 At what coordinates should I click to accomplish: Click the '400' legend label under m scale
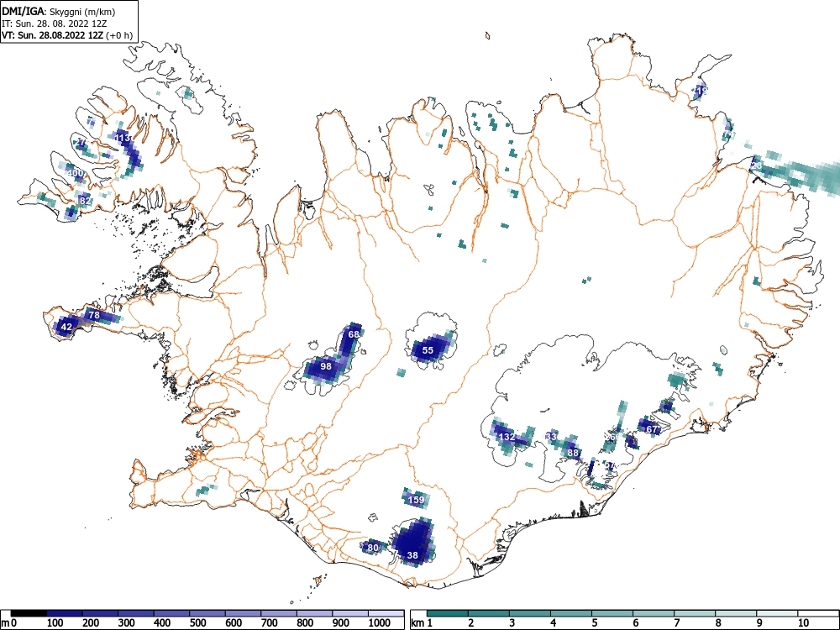162,623
